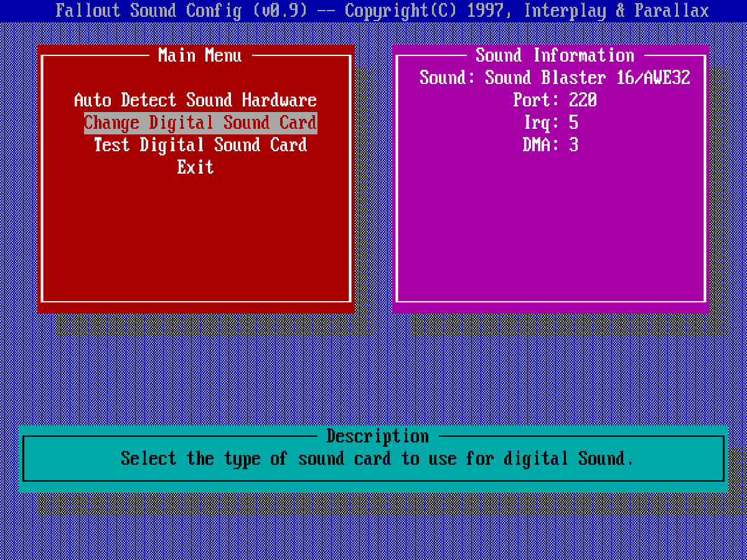Screen dimensions: 747x560
Task: Click the Fallout Sound Config title bar text
Action: pos(382,11)
